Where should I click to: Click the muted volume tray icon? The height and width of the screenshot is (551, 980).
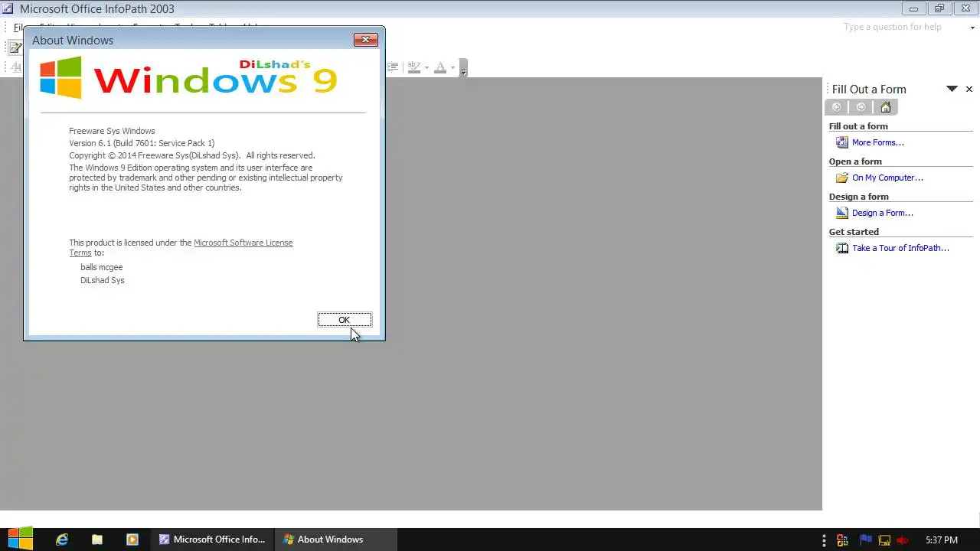pos(903,540)
